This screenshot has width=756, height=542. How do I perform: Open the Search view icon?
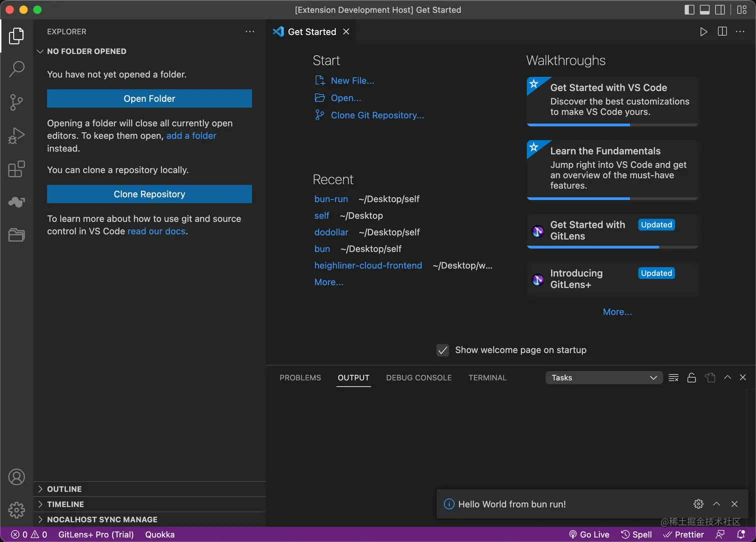(16, 69)
